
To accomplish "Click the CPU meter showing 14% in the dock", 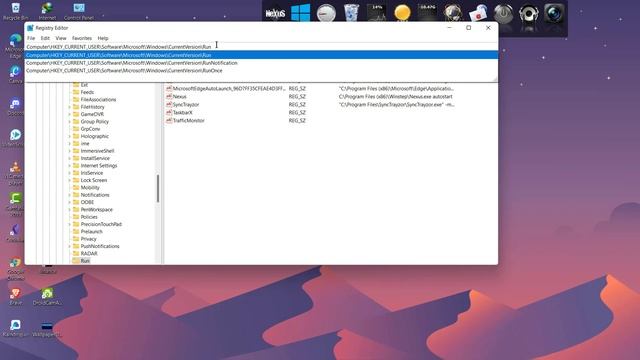I will coord(376,13).
